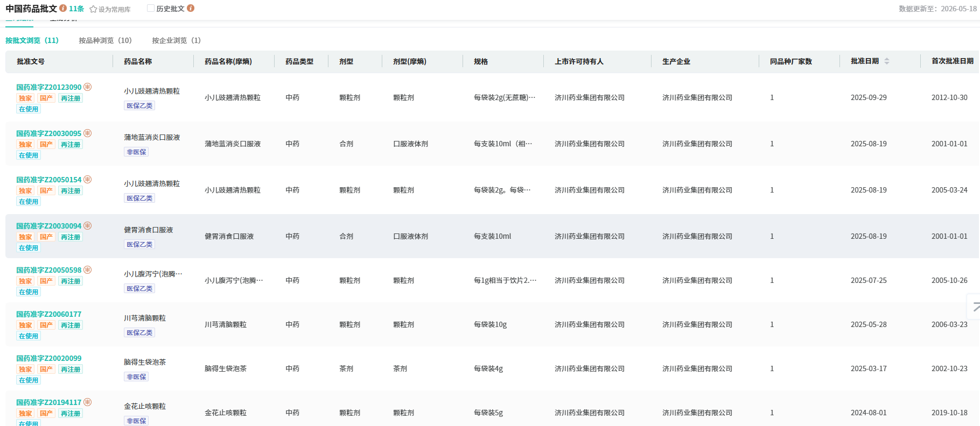980x426 pixels.
Task: Select 蒲地蓝消炎口服液 in the 药品名称 column
Action: click(x=152, y=137)
